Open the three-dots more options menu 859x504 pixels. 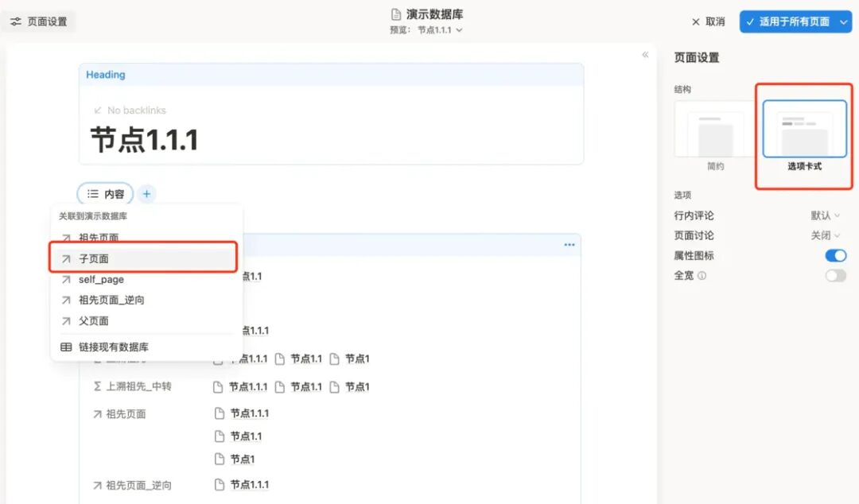tap(569, 245)
